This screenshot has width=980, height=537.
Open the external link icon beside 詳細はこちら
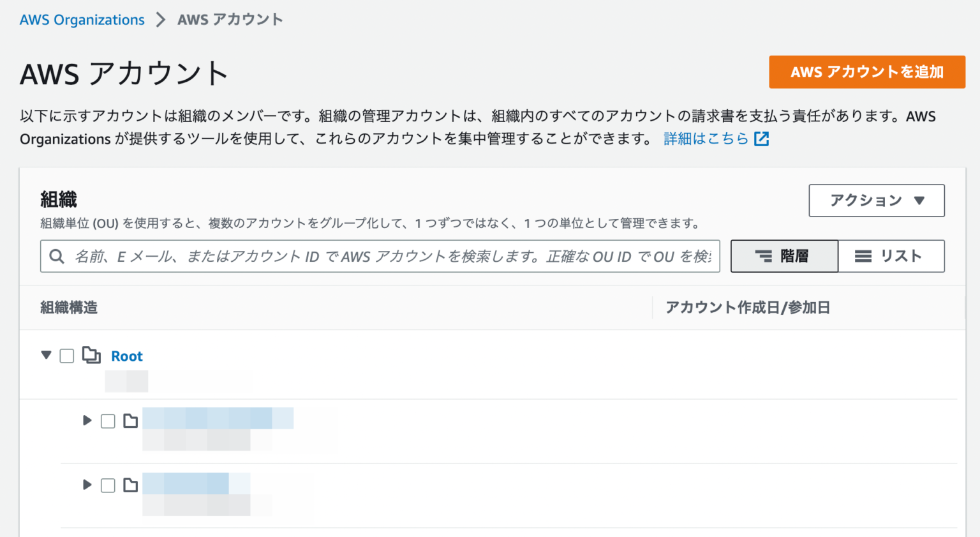click(762, 139)
